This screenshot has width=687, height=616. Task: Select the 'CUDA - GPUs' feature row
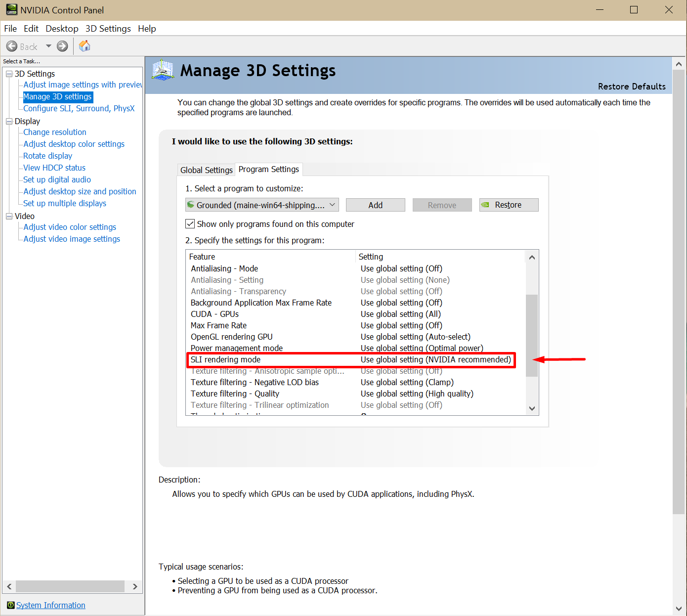pos(355,314)
